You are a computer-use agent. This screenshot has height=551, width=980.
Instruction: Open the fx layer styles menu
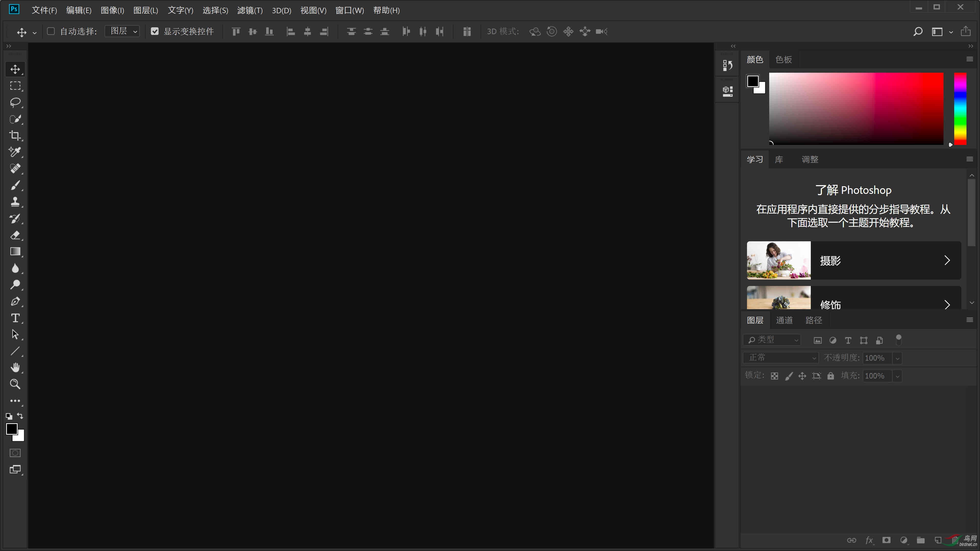pos(869,540)
